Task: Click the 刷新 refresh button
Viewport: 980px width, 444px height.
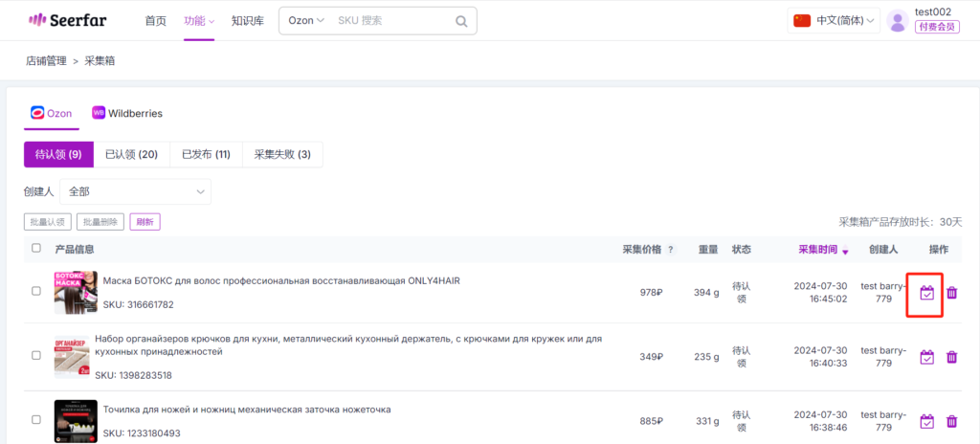Action: [145, 222]
